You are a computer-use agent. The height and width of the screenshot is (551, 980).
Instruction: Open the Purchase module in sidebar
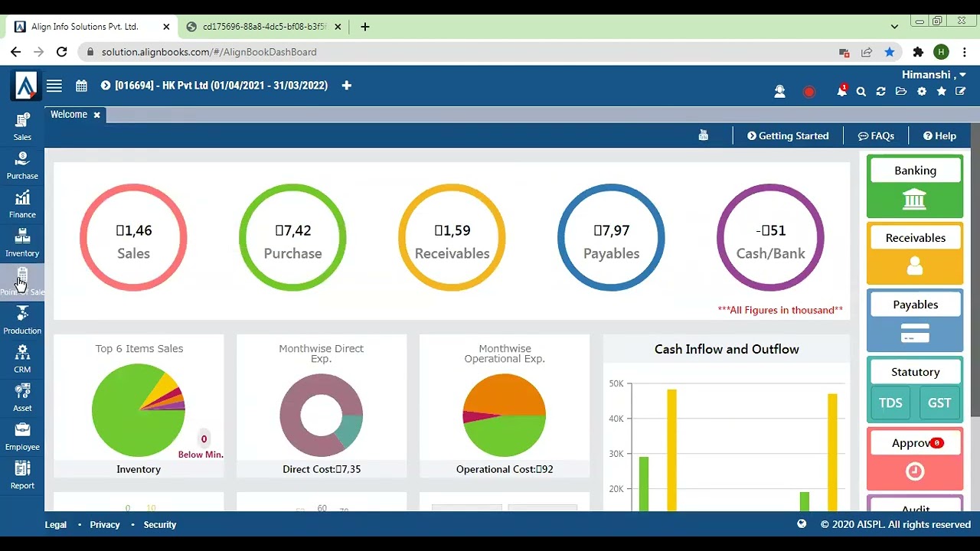[x=22, y=166]
